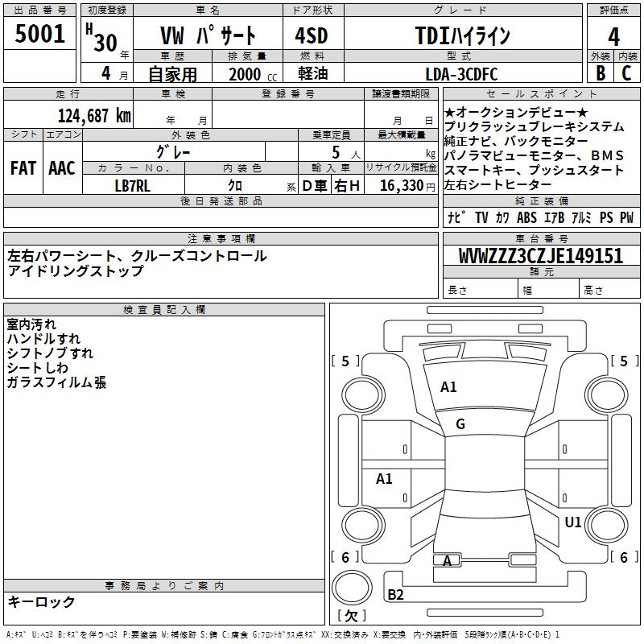Image resolution: width=644 pixels, height=644 pixels.
Task: Click lot number 5001
Action: point(39,34)
